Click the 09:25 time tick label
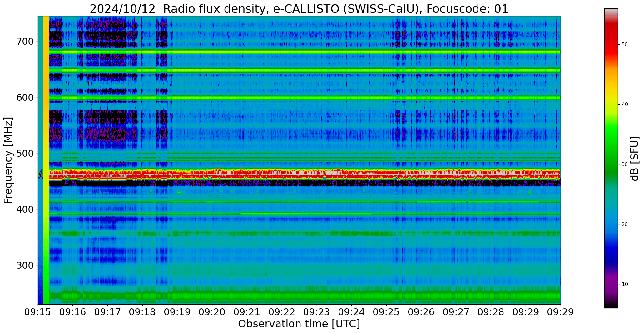This screenshot has height=333, width=644. click(386, 312)
